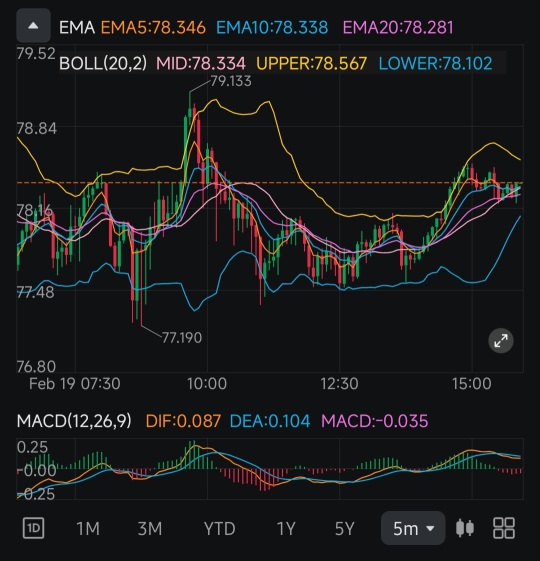The width and height of the screenshot is (540, 561).
Task: Switch to the 1M range
Action: click(88, 528)
